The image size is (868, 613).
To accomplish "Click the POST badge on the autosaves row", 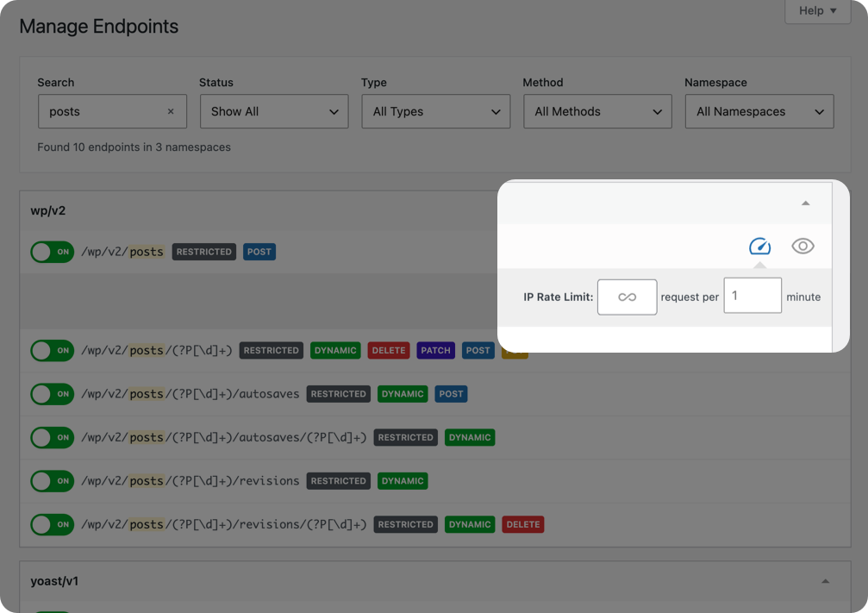I will point(451,394).
